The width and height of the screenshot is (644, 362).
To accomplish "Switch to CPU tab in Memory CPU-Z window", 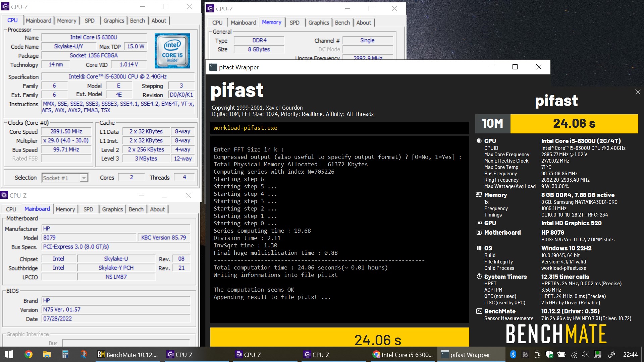I will [217, 22].
